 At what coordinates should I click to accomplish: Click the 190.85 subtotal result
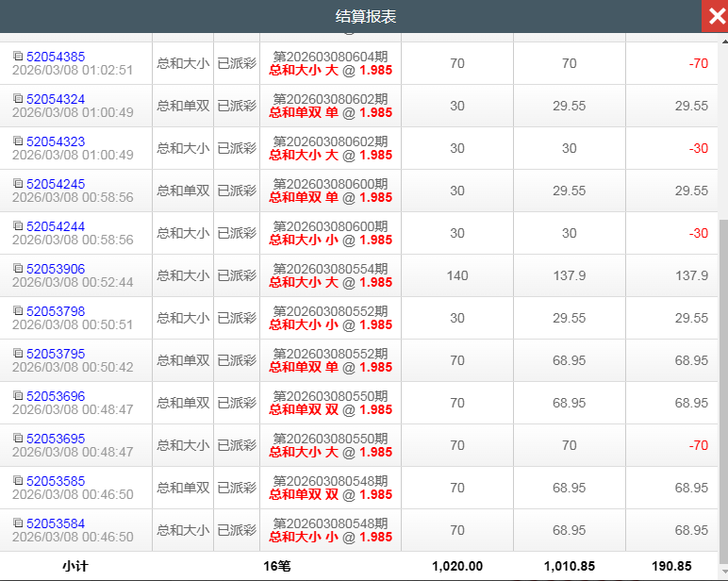671,566
